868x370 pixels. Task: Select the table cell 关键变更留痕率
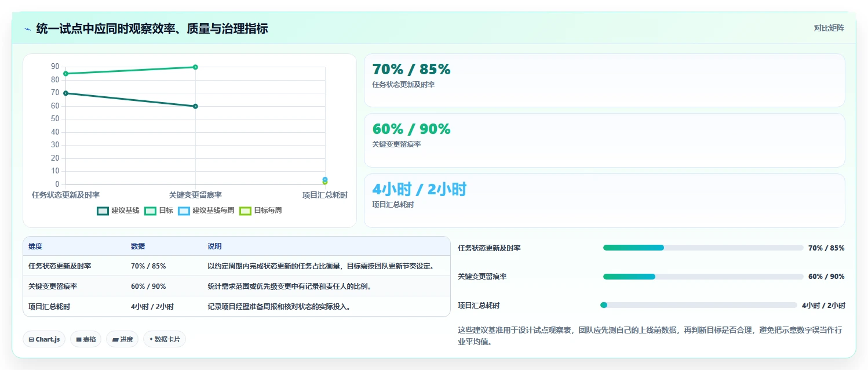pos(53,286)
